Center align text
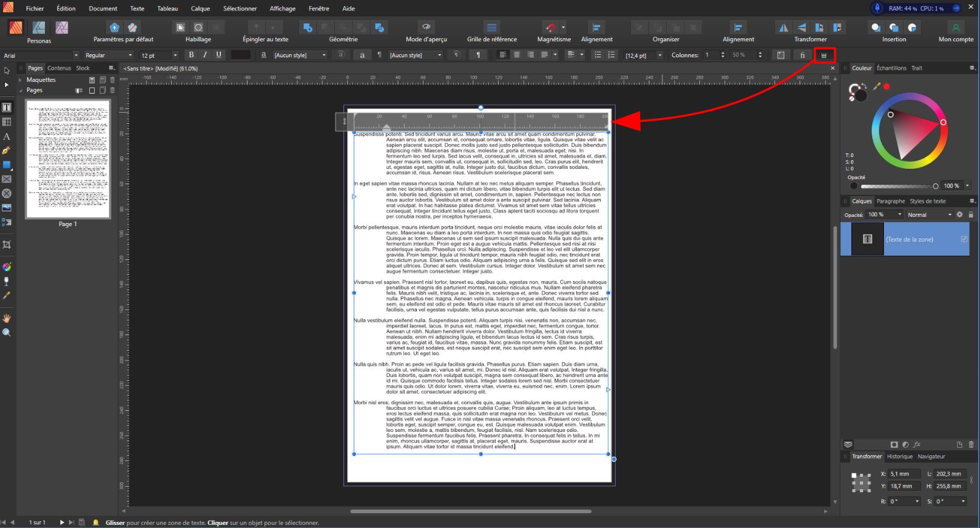 (x=516, y=55)
